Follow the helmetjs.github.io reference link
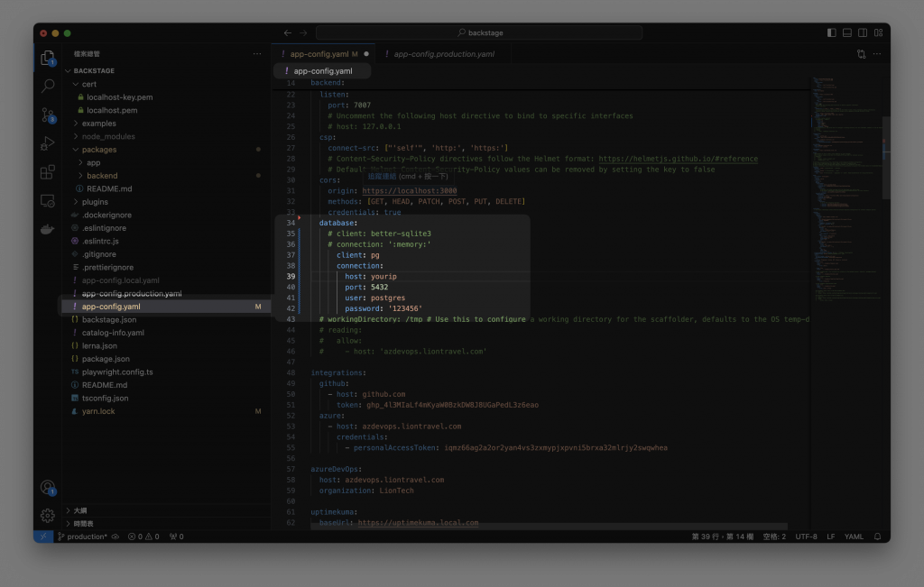The width and height of the screenshot is (924, 587). pyautogui.click(x=679, y=159)
